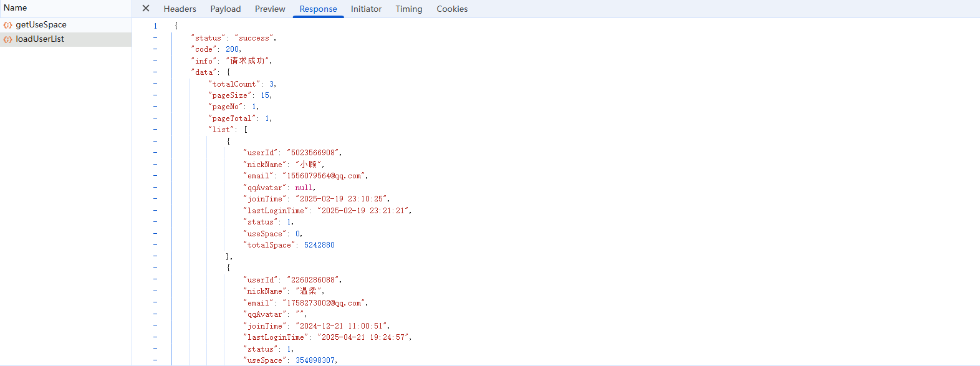
Task: Click the code value 200
Action: pyautogui.click(x=233, y=49)
